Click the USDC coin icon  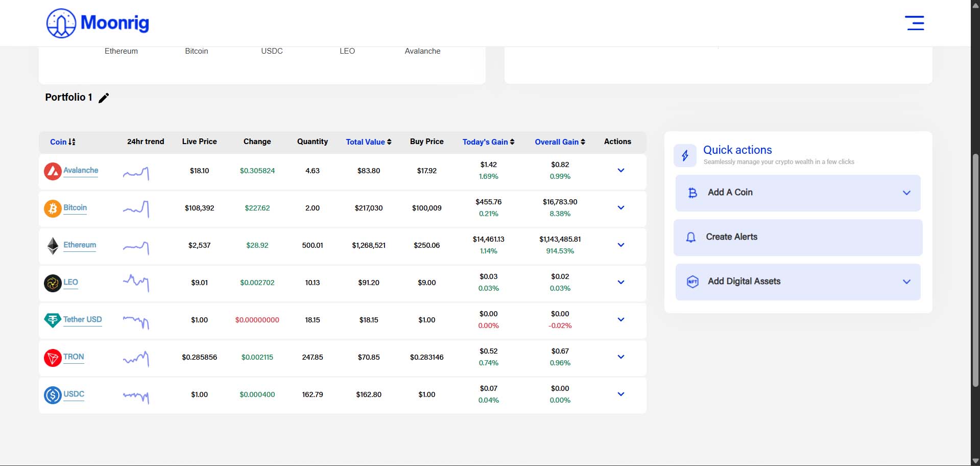pos(53,395)
